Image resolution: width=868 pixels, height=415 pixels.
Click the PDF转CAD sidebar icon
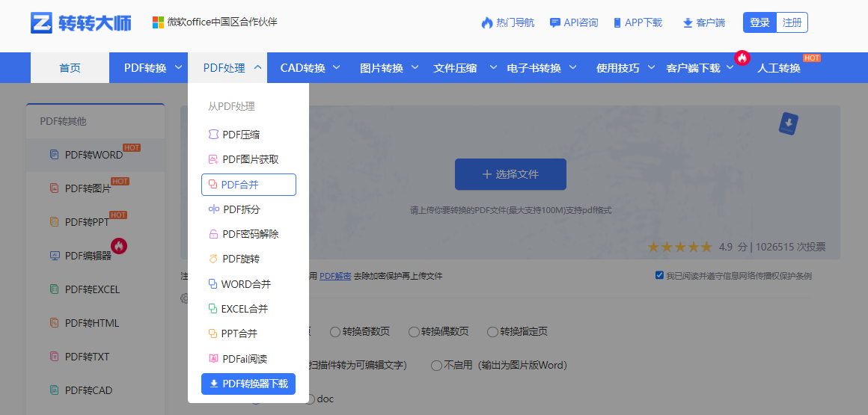[x=54, y=390]
